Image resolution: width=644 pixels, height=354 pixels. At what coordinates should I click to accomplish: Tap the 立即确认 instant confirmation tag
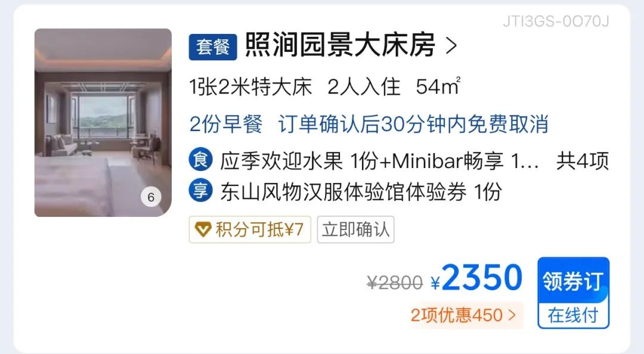[355, 229]
